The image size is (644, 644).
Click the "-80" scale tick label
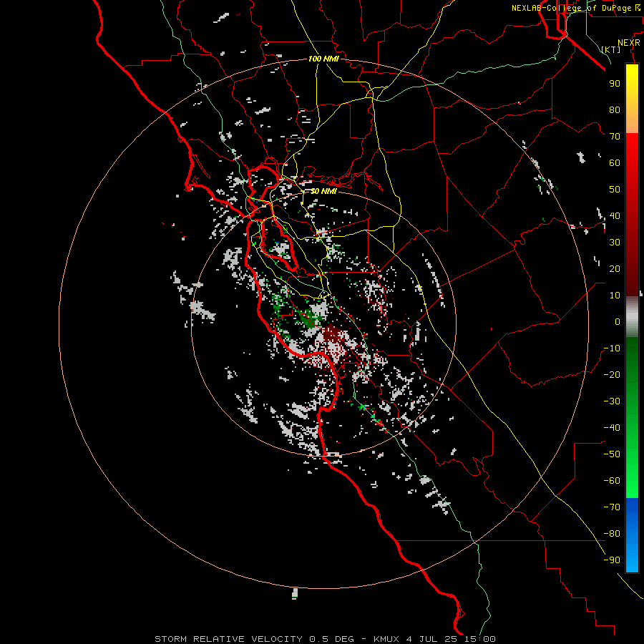click(x=612, y=534)
